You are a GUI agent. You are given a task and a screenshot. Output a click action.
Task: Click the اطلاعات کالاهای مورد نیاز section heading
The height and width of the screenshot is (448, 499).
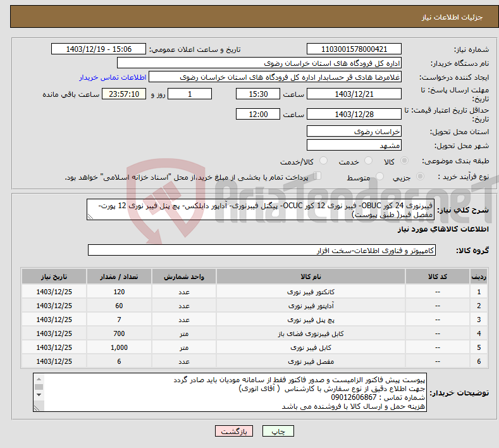443,229
